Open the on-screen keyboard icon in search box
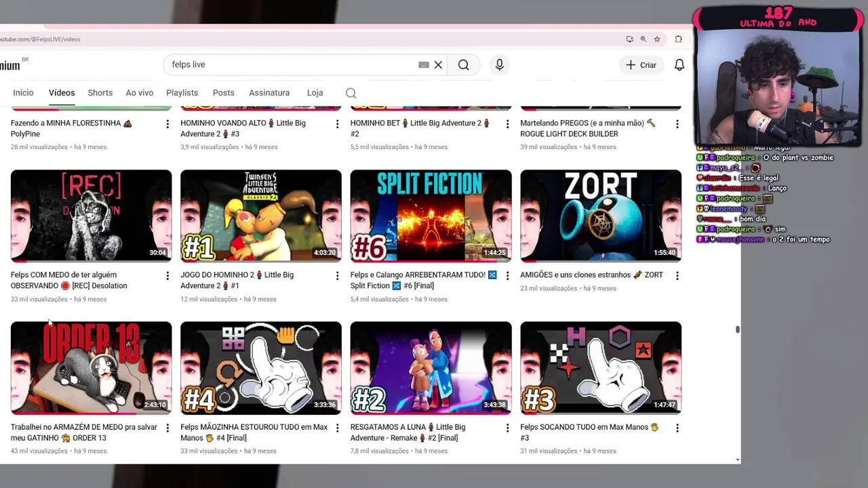The image size is (868, 488). (424, 65)
